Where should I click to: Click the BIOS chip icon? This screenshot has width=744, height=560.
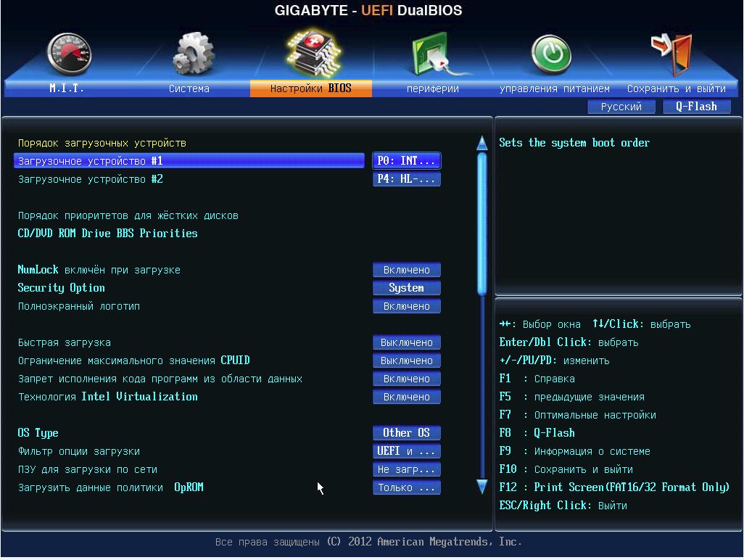point(313,53)
